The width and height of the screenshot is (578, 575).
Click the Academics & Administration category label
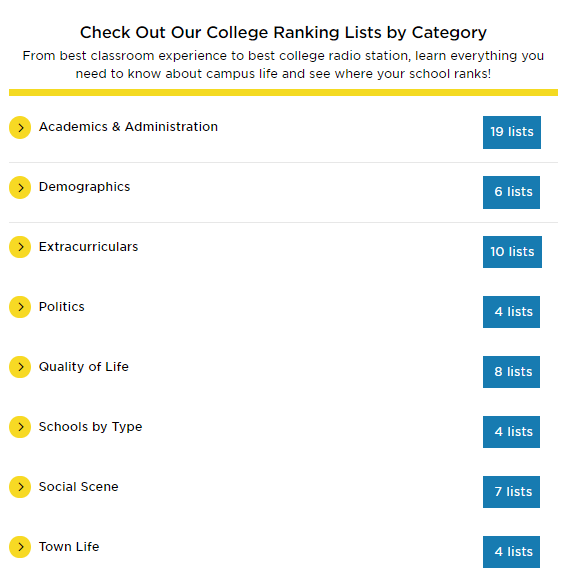128,127
